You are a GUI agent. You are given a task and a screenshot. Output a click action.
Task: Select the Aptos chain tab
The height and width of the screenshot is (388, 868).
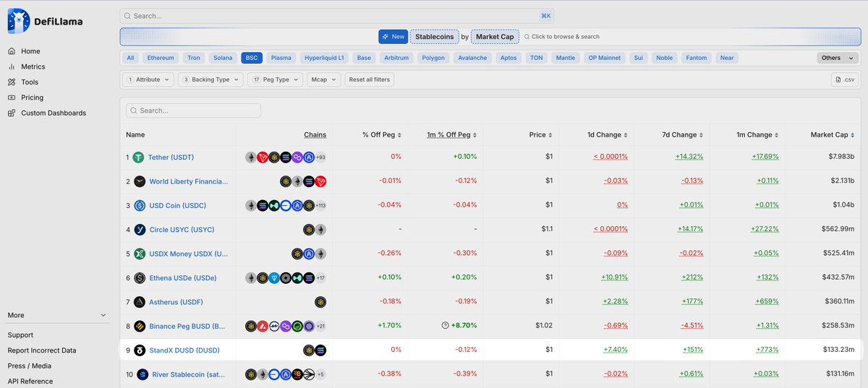[x=509, y=58]
